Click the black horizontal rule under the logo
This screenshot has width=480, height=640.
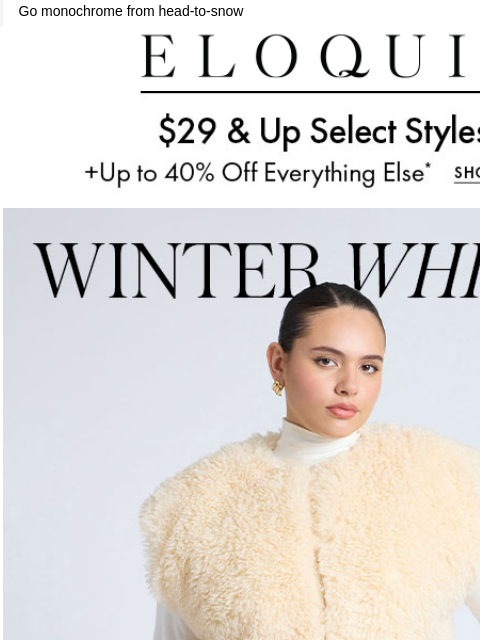(x=310, y=93)
